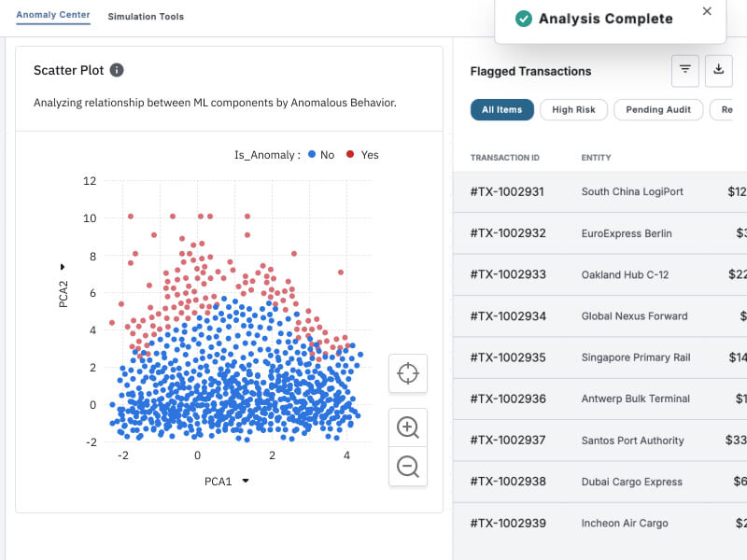Screen dimensions: 747x560
Task: Open transaction #TX-1002939
Action: tap(508, 523)
